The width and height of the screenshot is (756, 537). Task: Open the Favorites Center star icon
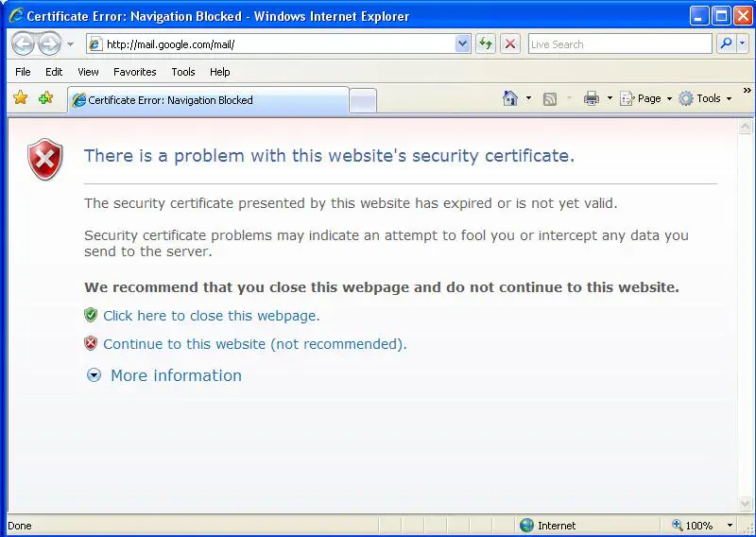(21, 98)
